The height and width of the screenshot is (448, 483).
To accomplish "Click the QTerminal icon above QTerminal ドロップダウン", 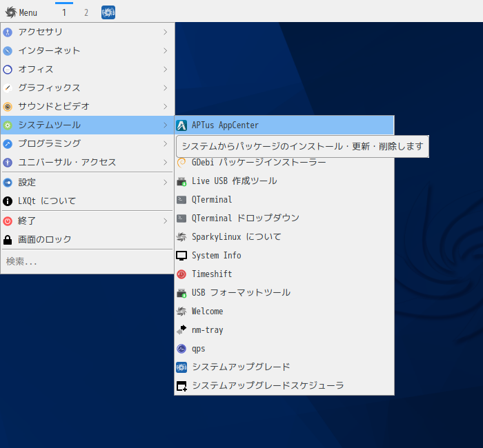I will 181,200.
